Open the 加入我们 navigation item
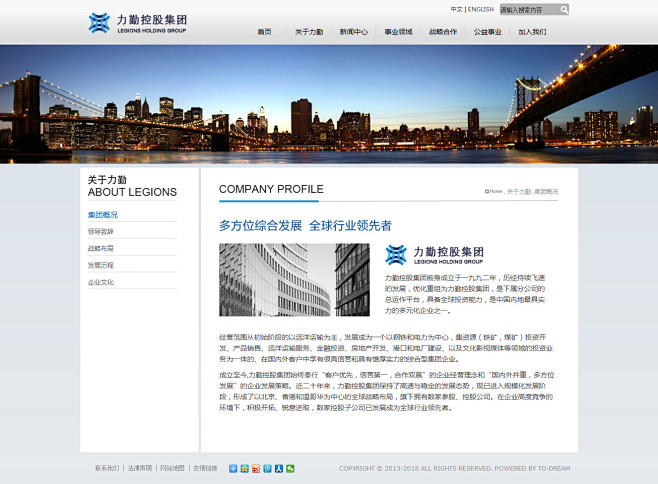Viewport: 658px width, 484px height. click(x=532, y=32)
